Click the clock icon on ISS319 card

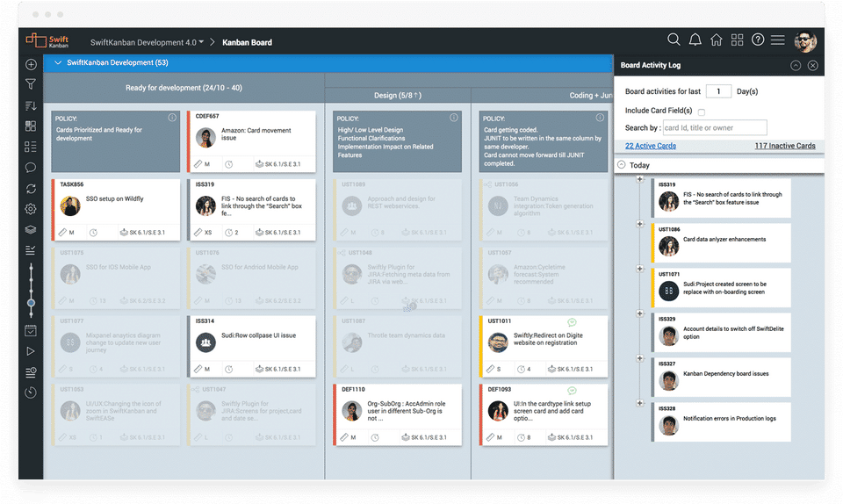(x=228, y=233)
